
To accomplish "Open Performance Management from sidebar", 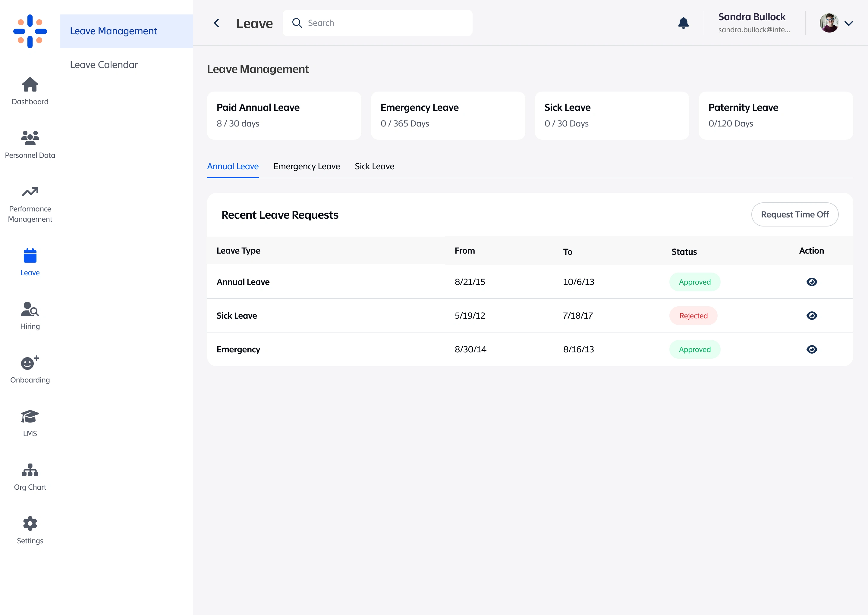I will tap(30, 192).
